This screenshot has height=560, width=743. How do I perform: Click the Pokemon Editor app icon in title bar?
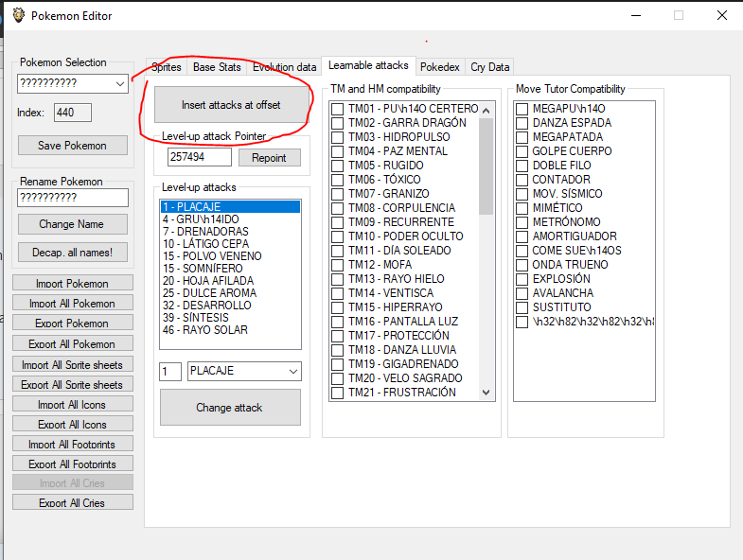pos(17,15)
